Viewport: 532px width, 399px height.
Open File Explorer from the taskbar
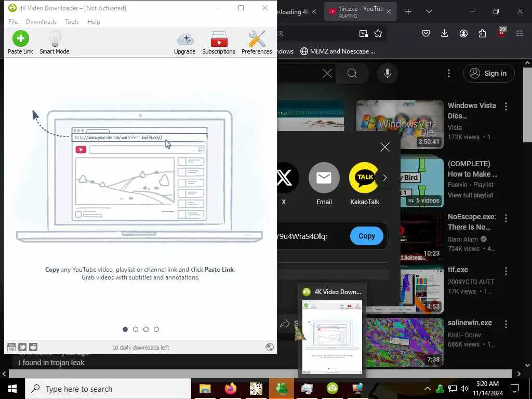(205, 389)
